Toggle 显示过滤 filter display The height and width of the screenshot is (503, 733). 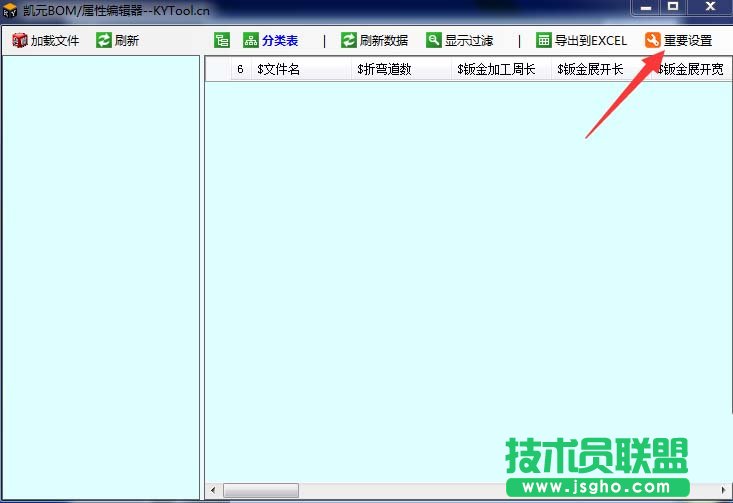point(460,41)
